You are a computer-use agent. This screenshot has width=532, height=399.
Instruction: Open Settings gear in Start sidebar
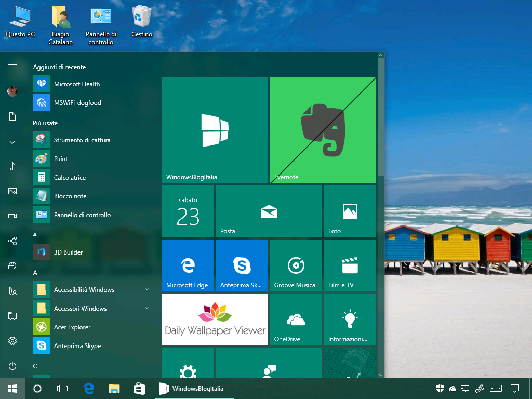tap(12, 341)
